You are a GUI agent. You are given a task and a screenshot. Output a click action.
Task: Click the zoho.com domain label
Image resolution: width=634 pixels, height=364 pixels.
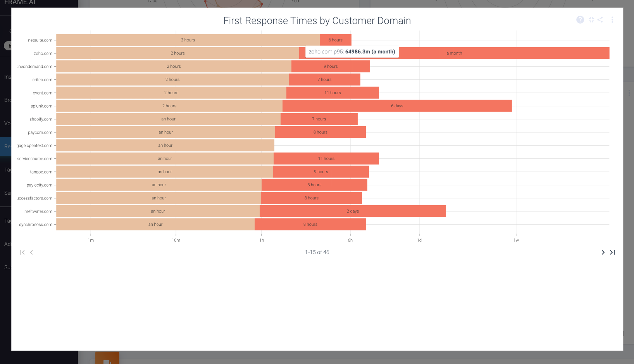click(x=43, y=53)
